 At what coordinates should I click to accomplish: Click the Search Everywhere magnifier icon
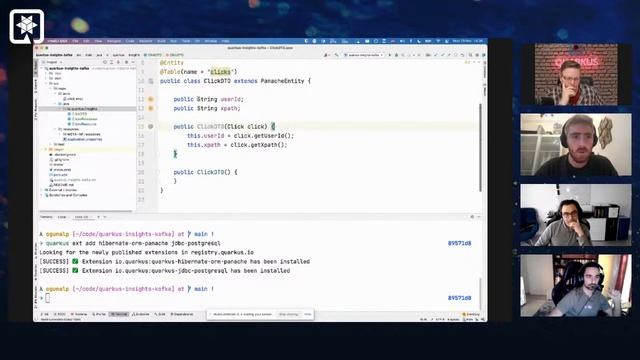coord(470,55)
